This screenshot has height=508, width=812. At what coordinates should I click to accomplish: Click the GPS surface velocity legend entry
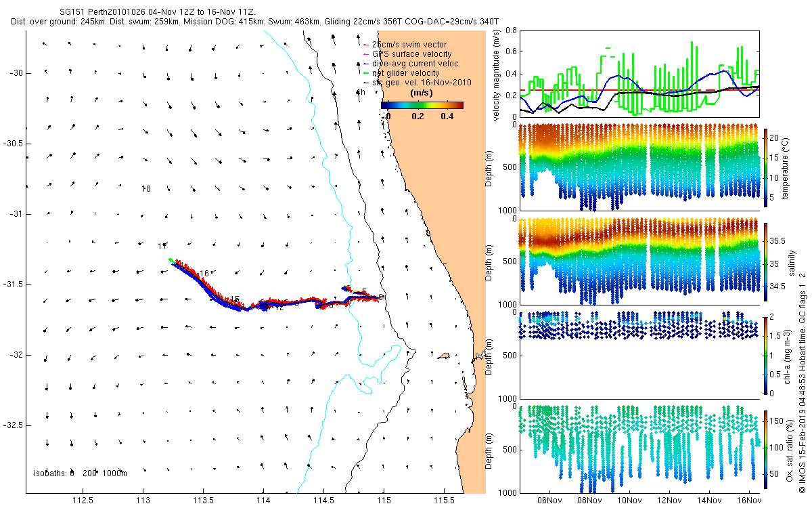(408, 54)
